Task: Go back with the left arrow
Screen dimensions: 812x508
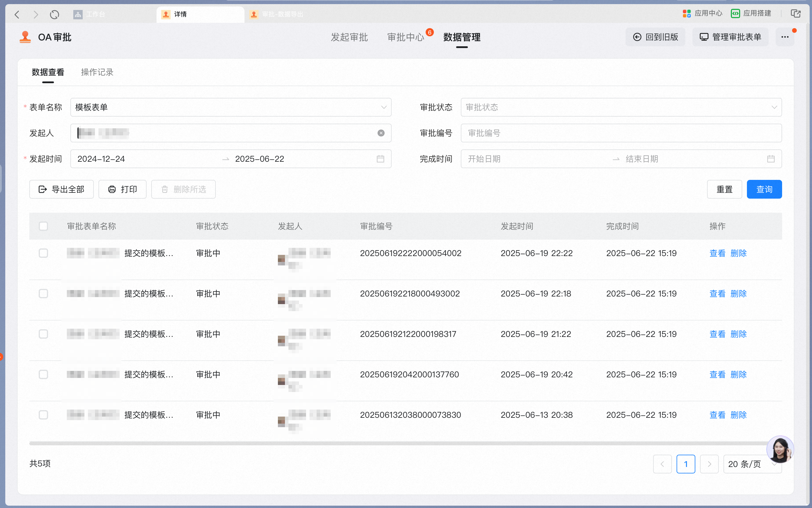Action: (17, 14)
